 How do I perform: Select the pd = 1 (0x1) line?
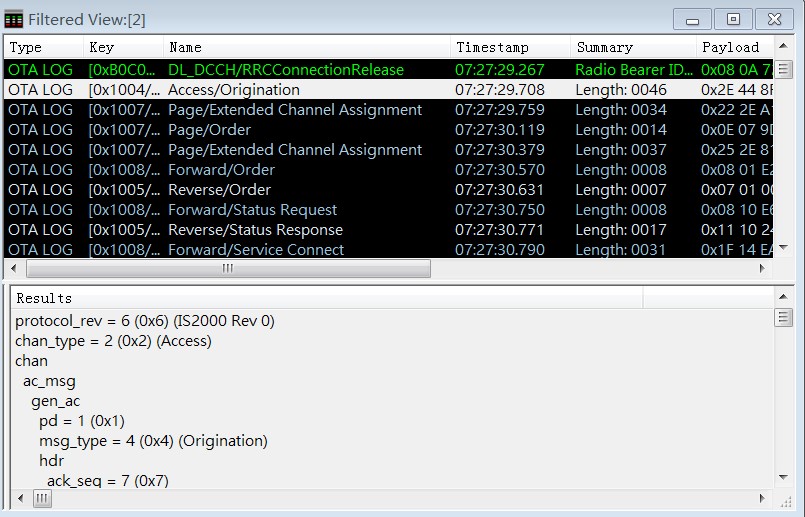pos(82,421)
